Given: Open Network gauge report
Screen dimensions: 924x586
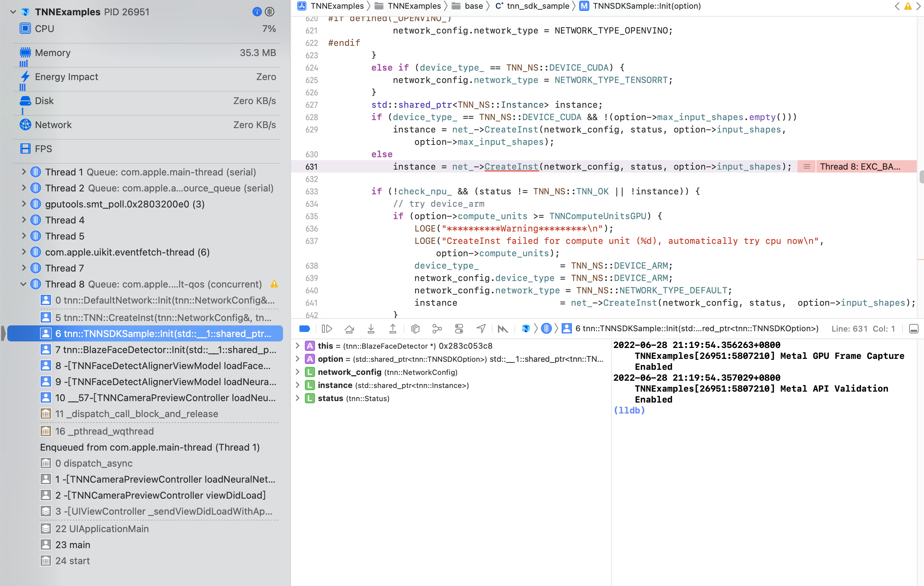Looking at the screenshot, I should pos(147,125).
